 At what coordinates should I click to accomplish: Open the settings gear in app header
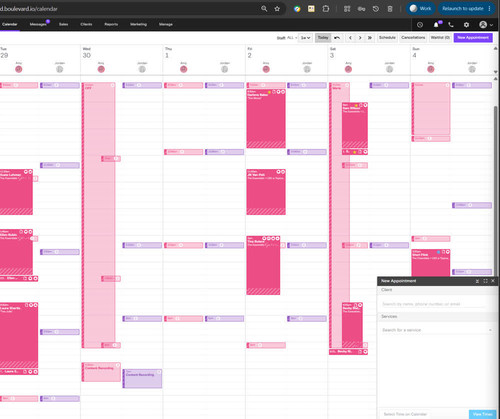[466, 25]
